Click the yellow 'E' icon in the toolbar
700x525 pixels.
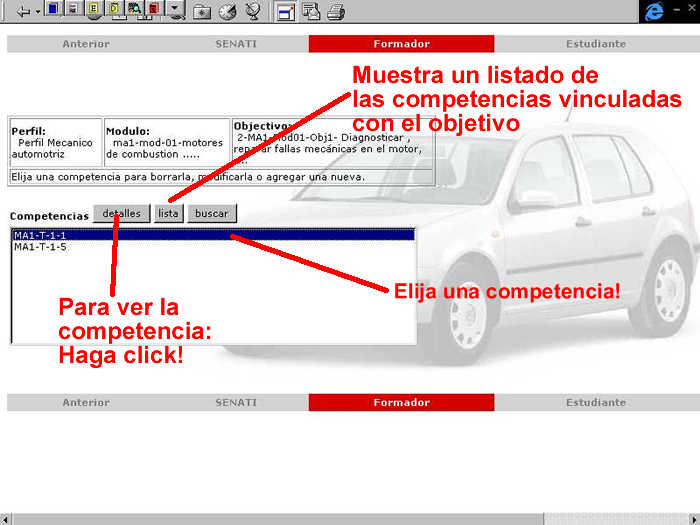[x=94, y=11]
